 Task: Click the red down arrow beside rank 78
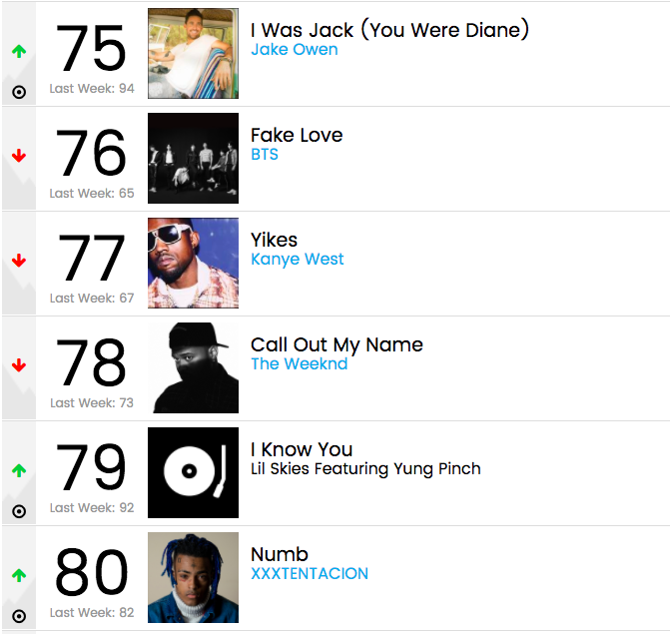19,365
